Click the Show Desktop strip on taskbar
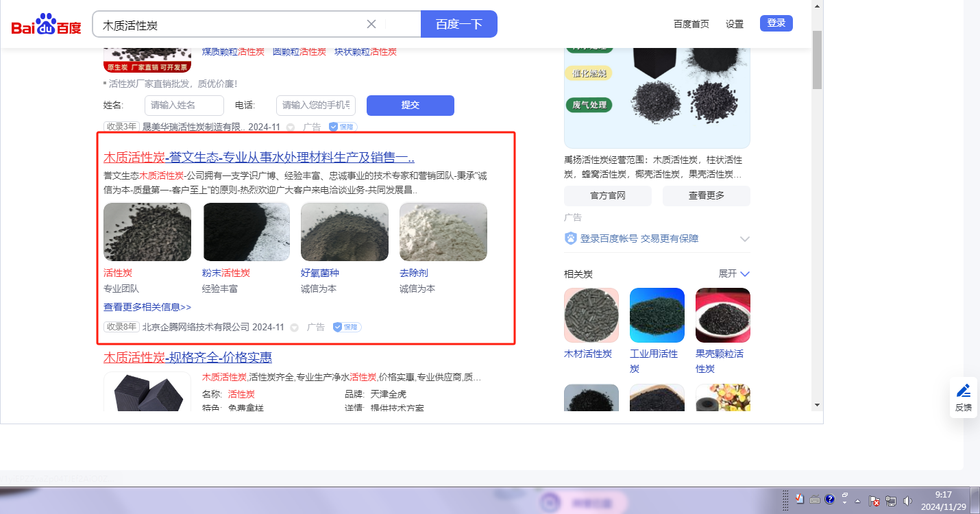 [976, 500]
